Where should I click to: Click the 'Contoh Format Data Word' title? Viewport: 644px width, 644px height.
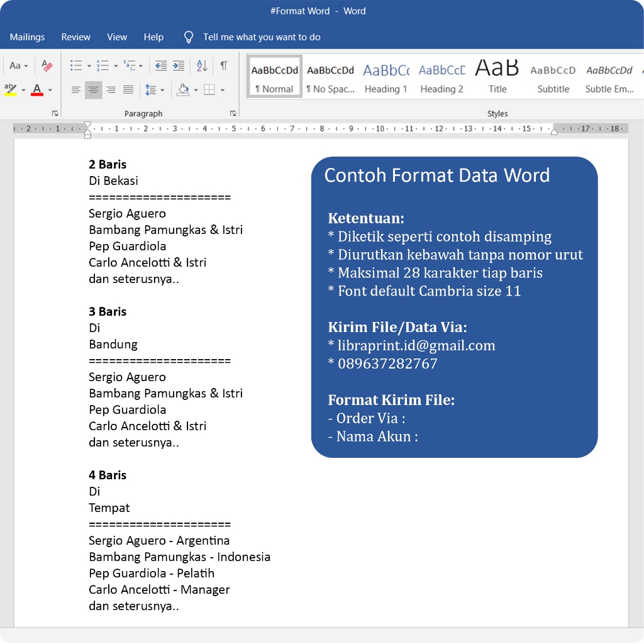pyautogui.click(x=437, y=175)
